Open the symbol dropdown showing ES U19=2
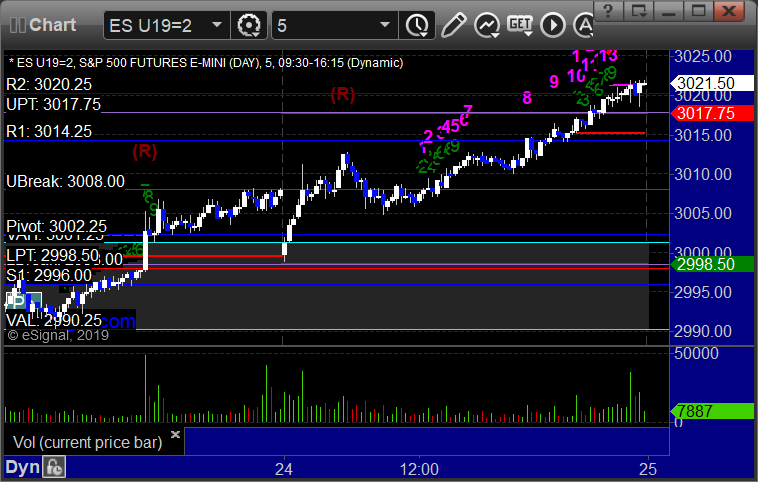Screen dimensions: 758x482 (x=166, y=25)
